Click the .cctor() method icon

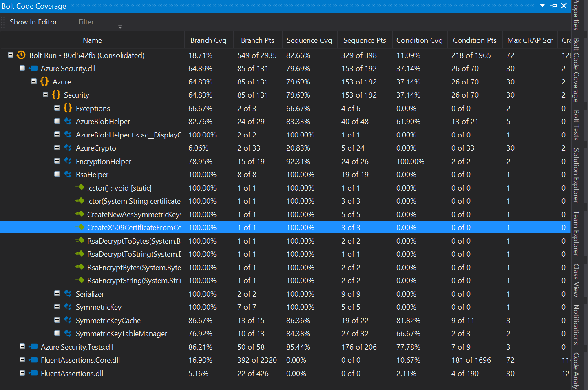(80, 187)
